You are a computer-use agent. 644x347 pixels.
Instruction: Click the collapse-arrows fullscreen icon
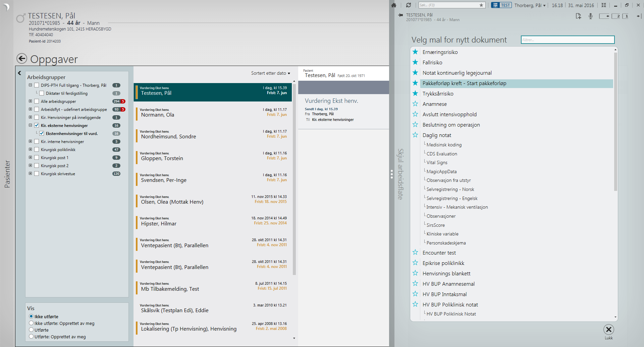click(604, 5)
